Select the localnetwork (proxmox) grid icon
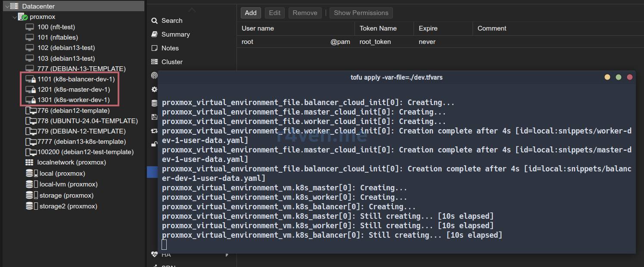Screen dimensions: 644x267 (29, 162)
